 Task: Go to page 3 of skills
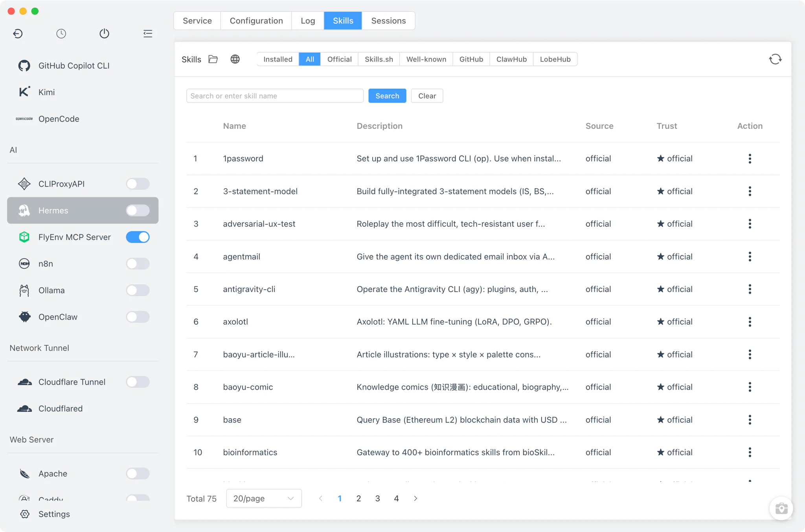pos(377,499)
